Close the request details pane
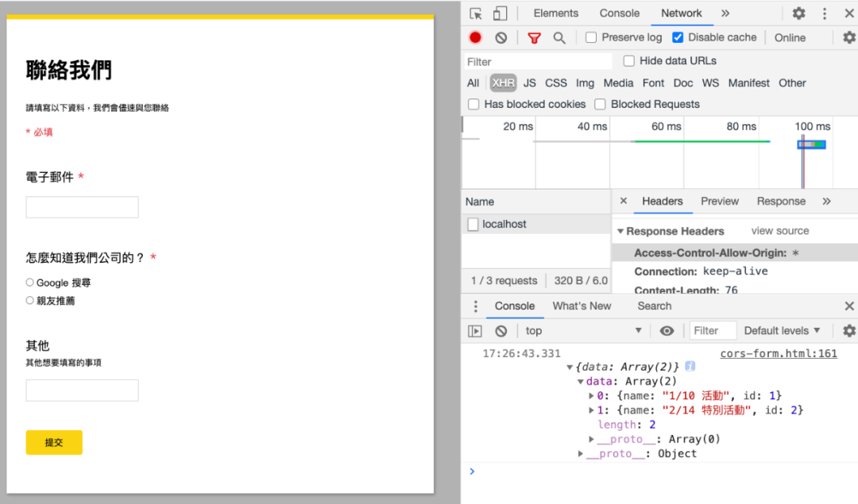This screenshot has height=504, width=858. [x=624, y=201]
